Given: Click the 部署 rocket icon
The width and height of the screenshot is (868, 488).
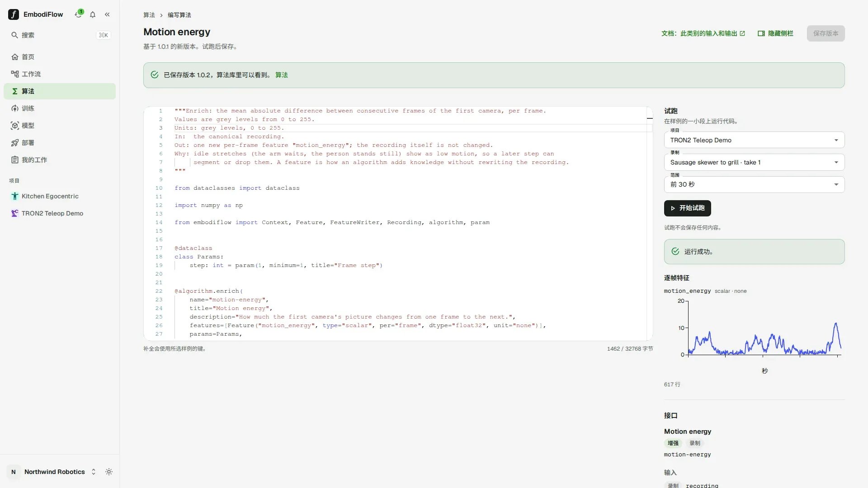Looking at the screenshot, I should click(x=15, y=143).
